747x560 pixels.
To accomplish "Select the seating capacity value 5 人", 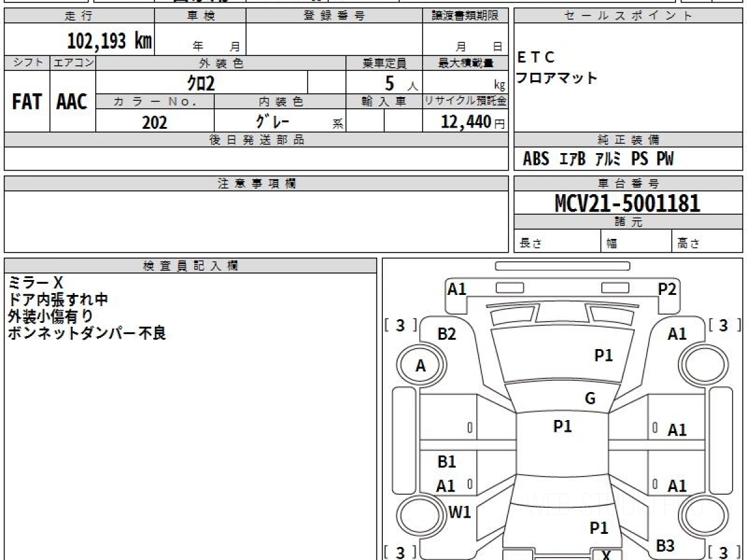I will click(x=402, y=83).
